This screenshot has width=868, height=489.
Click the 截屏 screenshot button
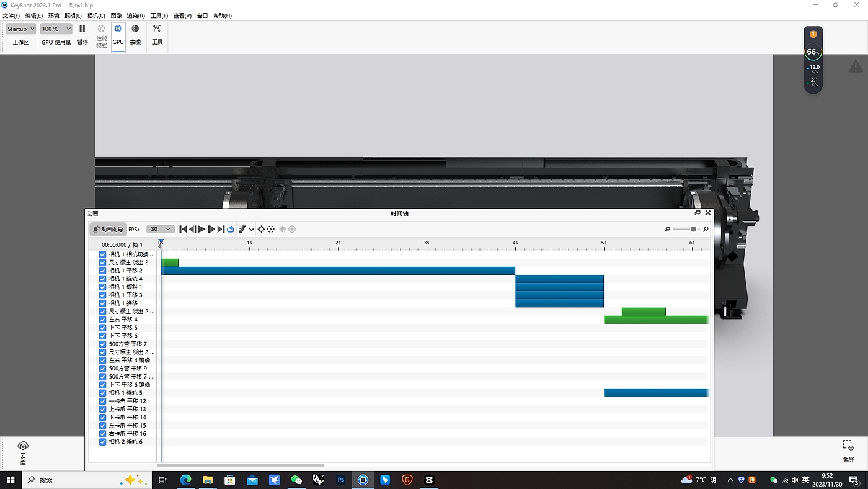(x=848, y=451)
